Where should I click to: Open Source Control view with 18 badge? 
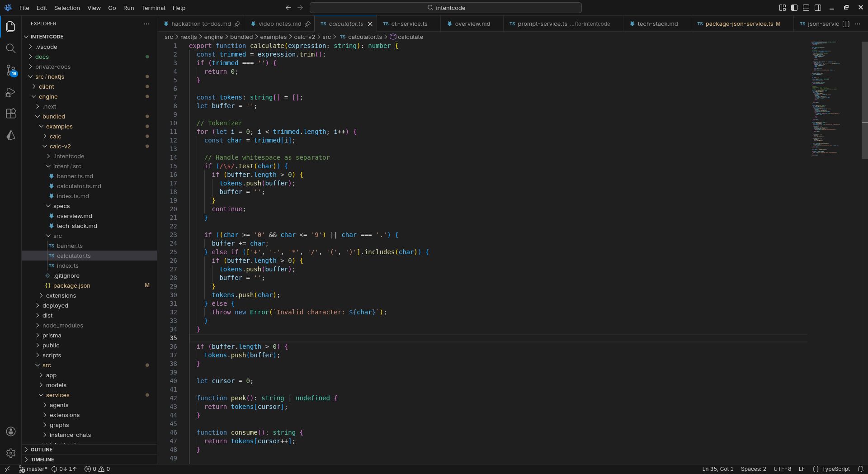(x=11, y=70)
